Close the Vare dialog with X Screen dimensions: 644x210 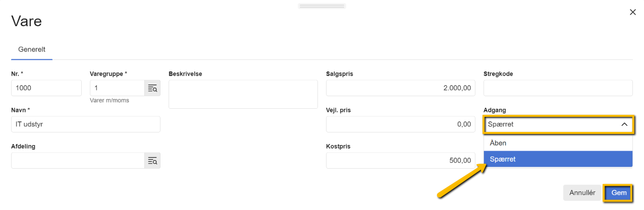tap(632, 12)
